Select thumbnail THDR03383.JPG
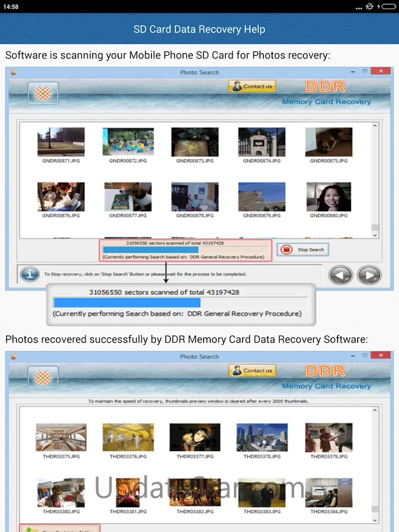The height and width of the screenshot is (532, 399). (x=261, y=492)
